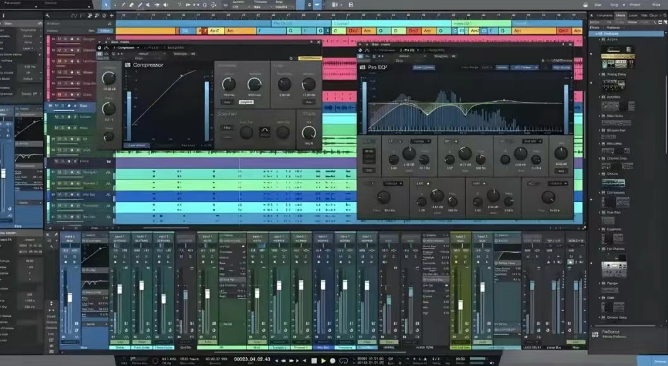Click the Stop button in the transport
Viewport: 668px width, 366px height.
point(314,360)
